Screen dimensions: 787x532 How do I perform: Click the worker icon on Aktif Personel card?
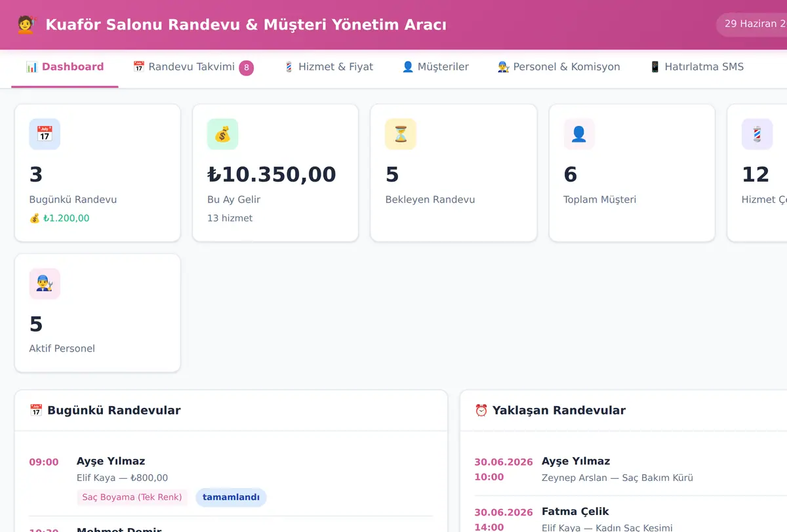(x=45, y=283)
